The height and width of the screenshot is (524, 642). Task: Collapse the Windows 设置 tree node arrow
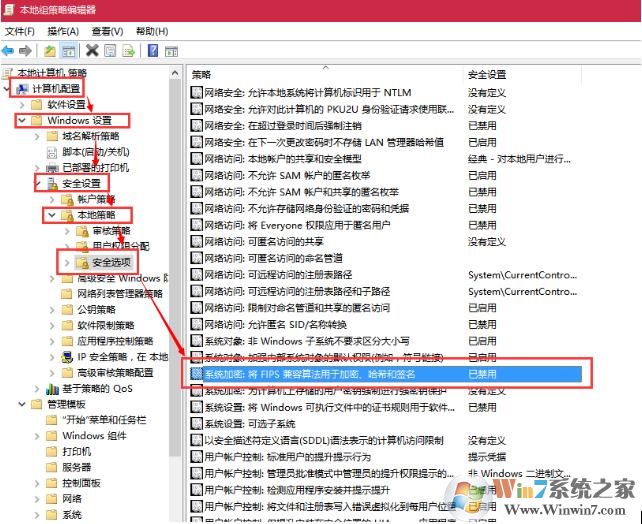(22, 121)
